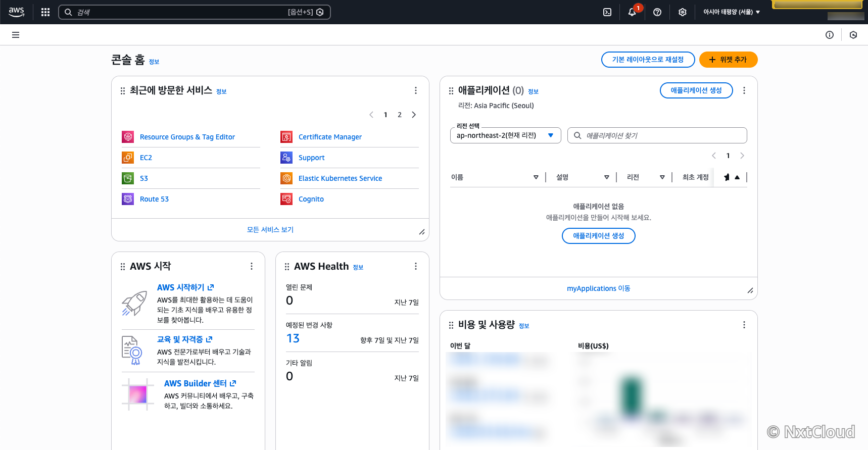Click 정보 link next to AWS Health
Viewport: 868px width, 450px height.
(x=358, y=268)
